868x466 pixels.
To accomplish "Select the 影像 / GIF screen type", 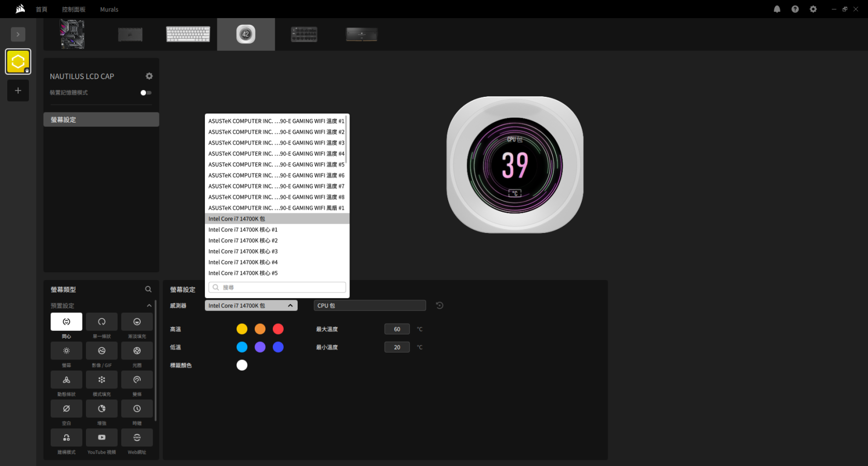I will coord(101,351).
